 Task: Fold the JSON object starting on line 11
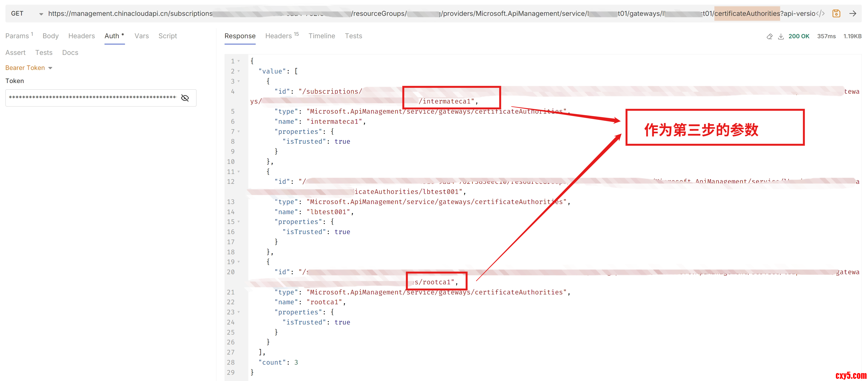click(238, 172)
